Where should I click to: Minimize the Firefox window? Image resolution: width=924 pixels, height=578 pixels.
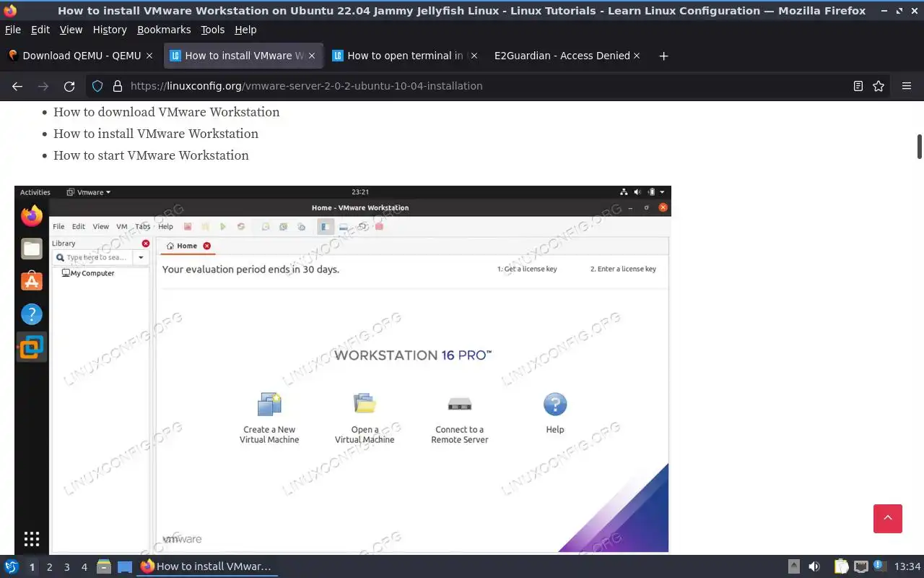[x=884, y=10]
